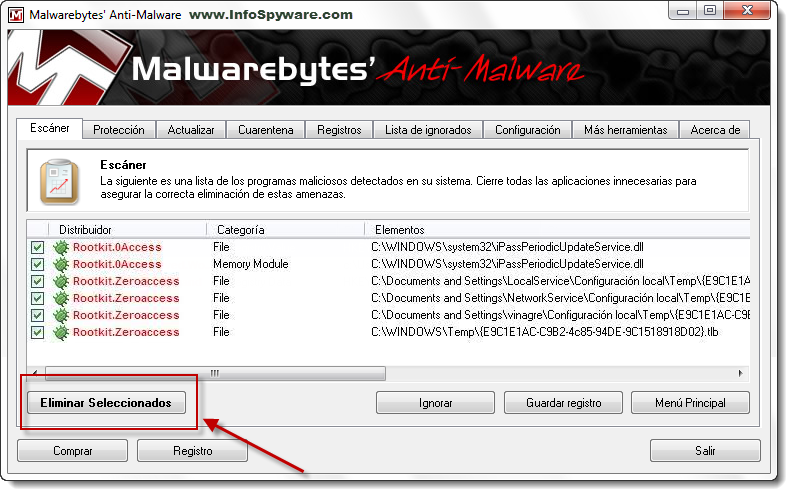Toggle checkbox for the NetworkService Temp file entry
This screenshot has height=491, width=786.
point(37,299)
